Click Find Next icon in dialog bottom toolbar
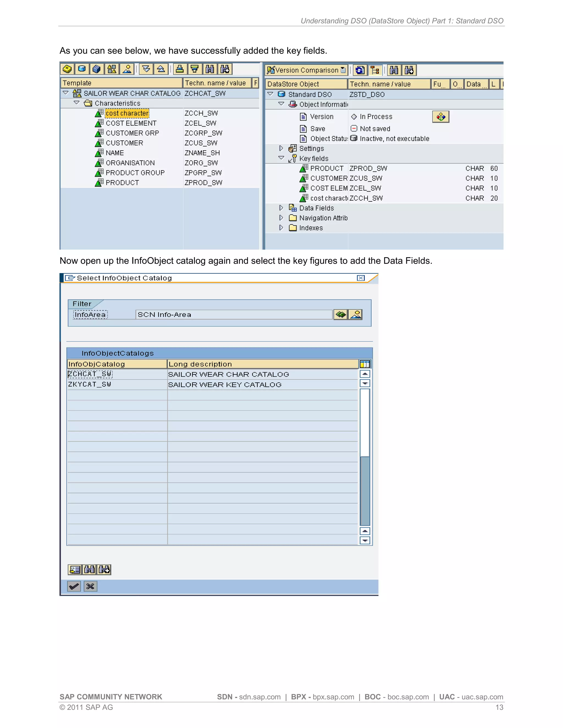The width and height of the screenshot is (563, 728). pyautogui.click(x=104, y=569)
